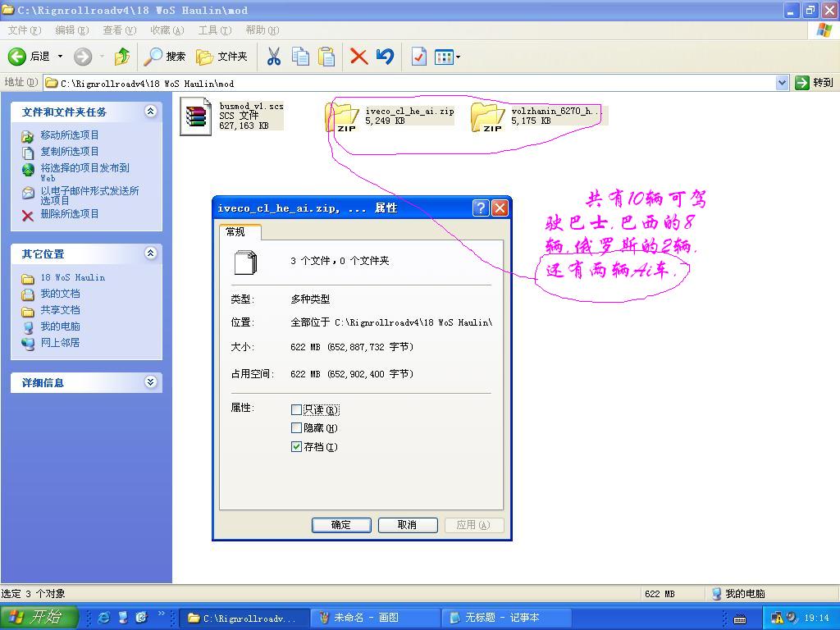840x630 pixels.
Task: Click the Copy toolbar icon
Action: 300,57
